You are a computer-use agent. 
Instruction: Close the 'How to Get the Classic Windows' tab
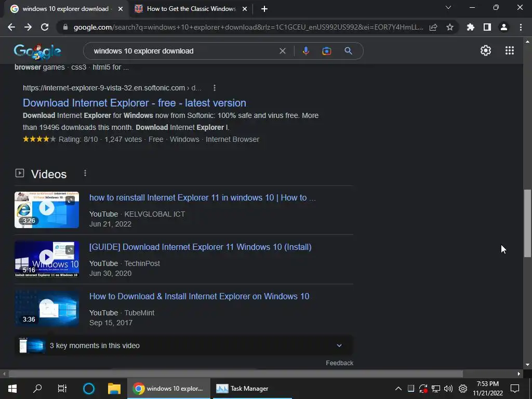point(245,9)
